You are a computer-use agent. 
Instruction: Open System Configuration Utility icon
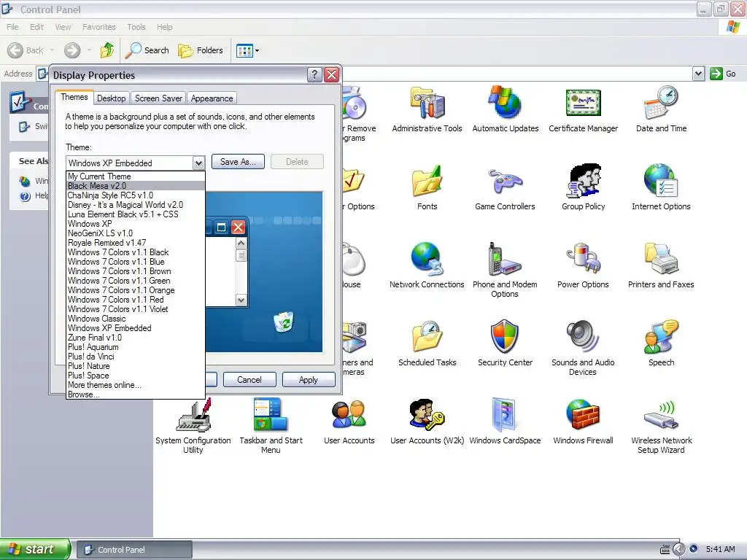[193, 415]
